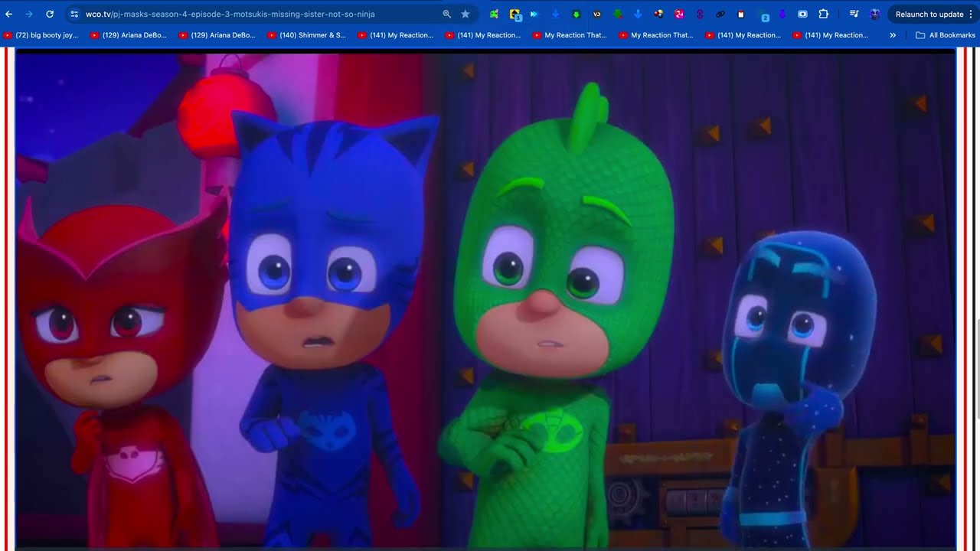Open the media controls music-note icon
The height and width of the screenshot is (551, 980).
point(854,14)
